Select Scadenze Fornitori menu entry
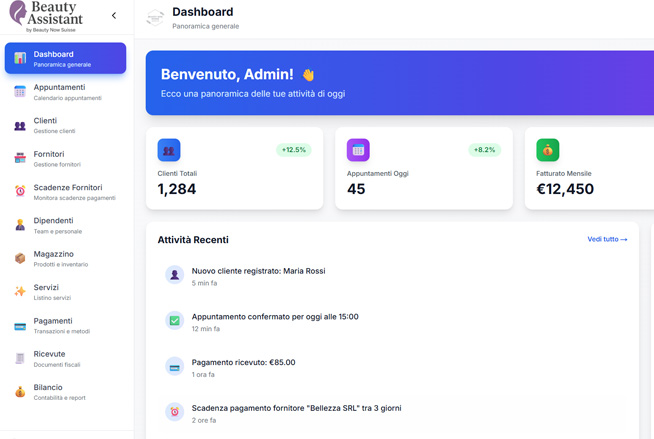Viewport: 654px width, 439px height. coord(65,192)
